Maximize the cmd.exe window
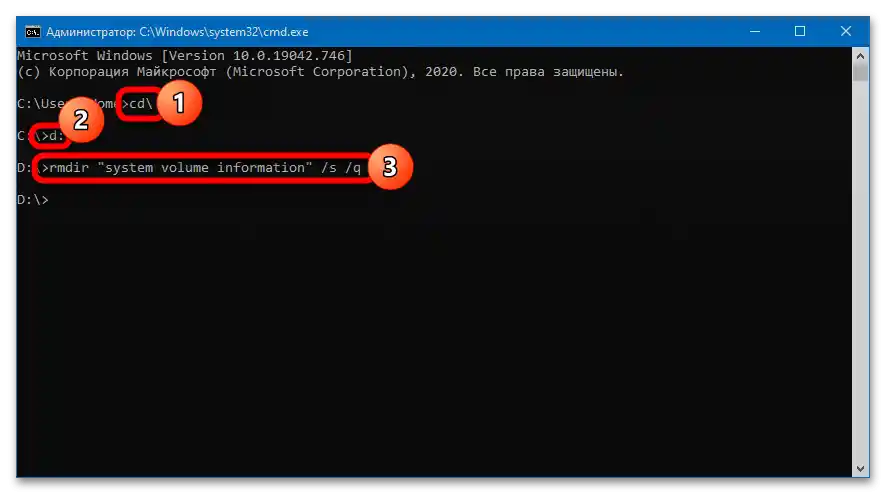 pos(800,32)
